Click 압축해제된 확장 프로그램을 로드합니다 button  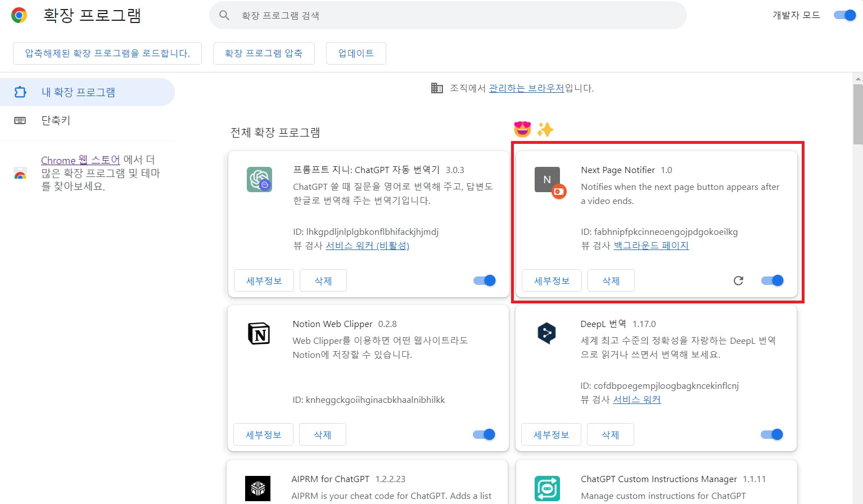[x=107, y=53]
